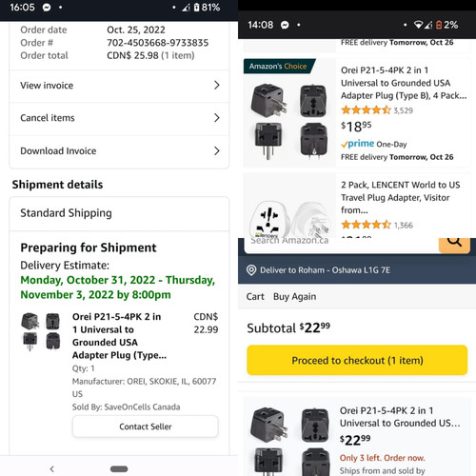This screenshot has height=476, width=476.
Task: Open the Orei adapter title in shipment details
Action: click(x=119, y=336)
